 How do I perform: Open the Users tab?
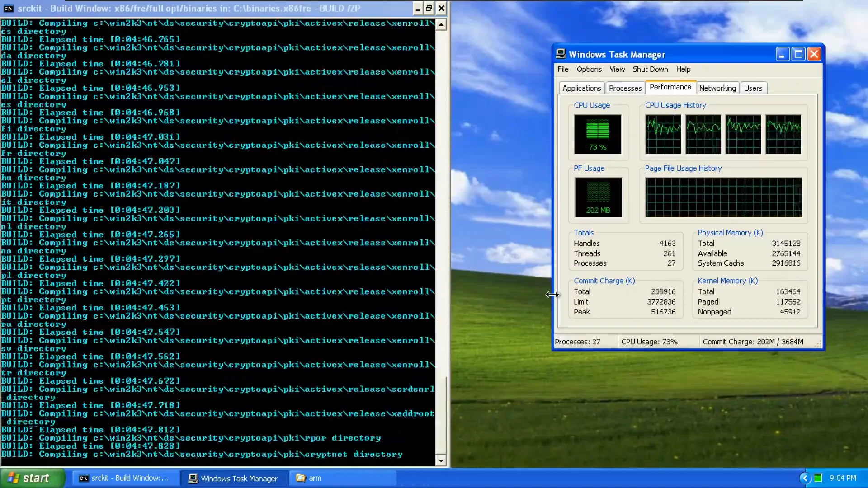753,88
